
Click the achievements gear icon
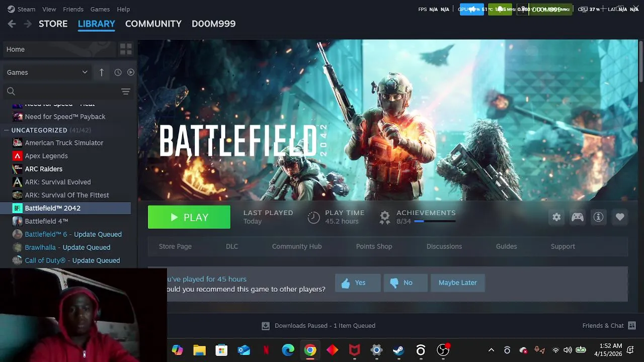(x=385, y=217)
